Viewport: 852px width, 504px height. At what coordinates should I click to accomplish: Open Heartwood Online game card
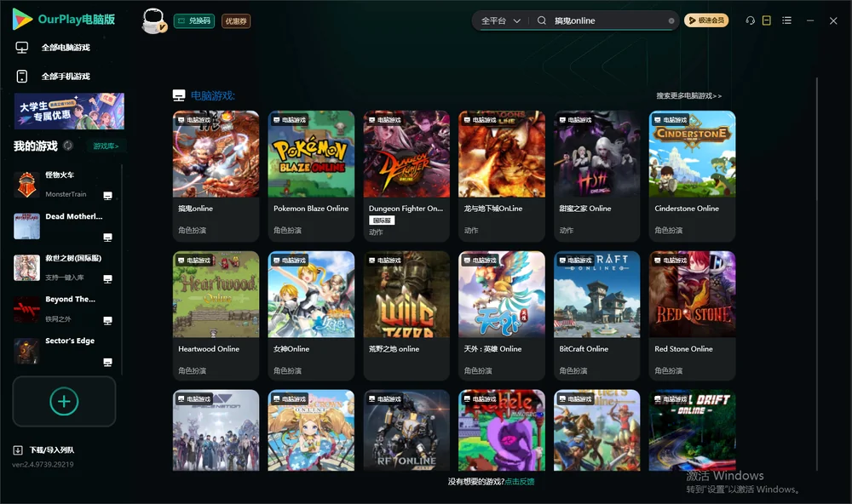click(216, 316)
